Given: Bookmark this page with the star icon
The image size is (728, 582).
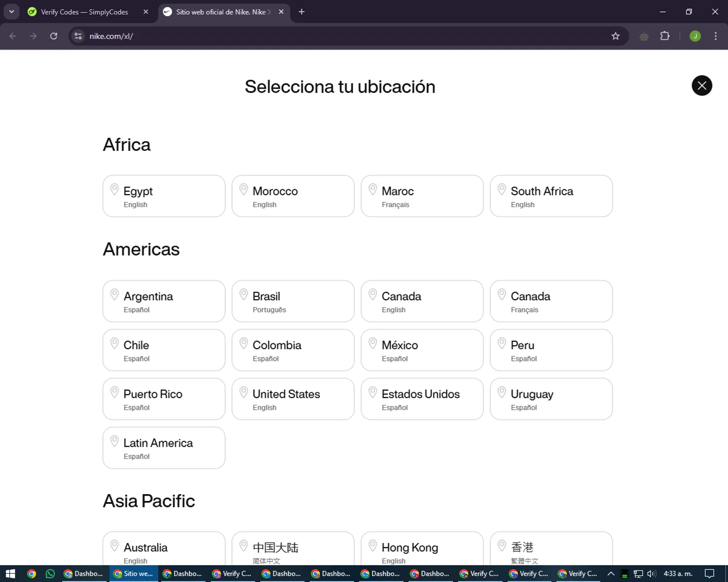Looking at the screenshot, I should coord(615,36).
